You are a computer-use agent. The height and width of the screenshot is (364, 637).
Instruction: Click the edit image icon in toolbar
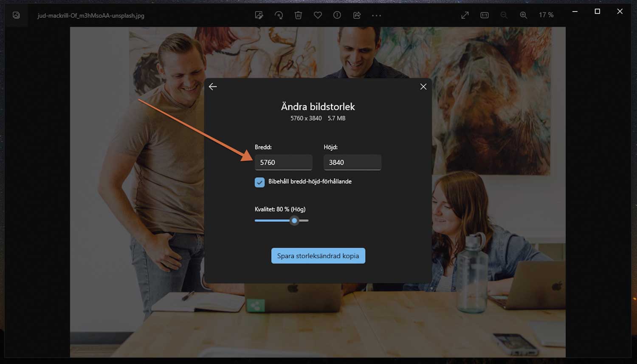(259, 15)
